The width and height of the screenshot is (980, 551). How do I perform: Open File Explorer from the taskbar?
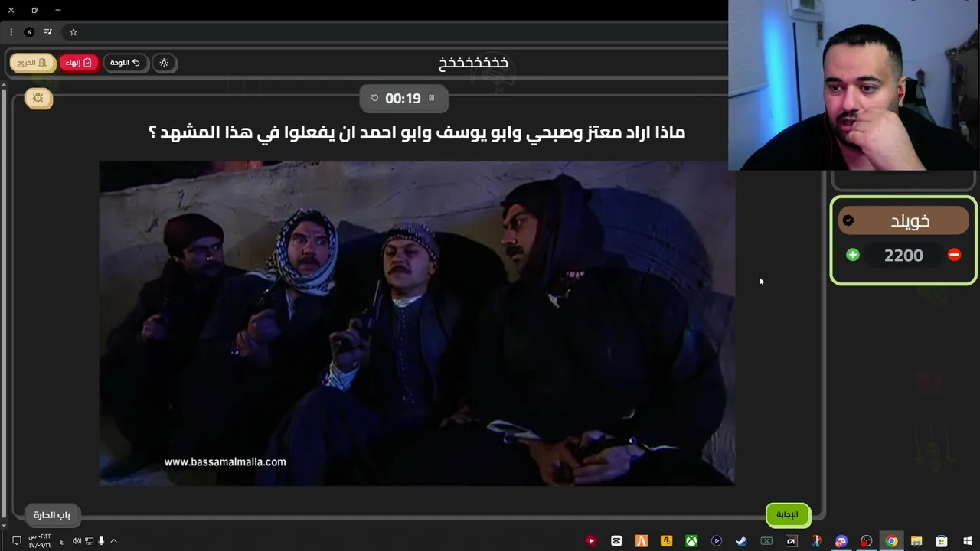point(916,541)
